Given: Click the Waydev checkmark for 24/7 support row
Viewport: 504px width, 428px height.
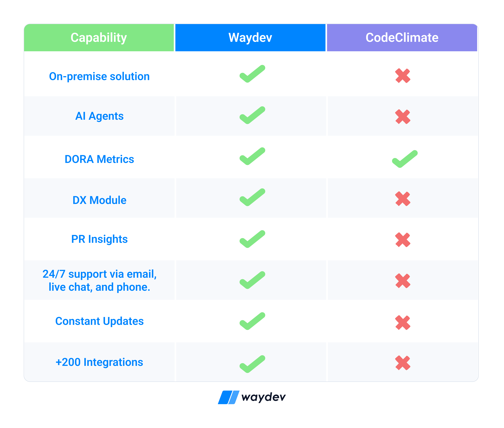Looking at the screenshot, I should coord(252,280).
